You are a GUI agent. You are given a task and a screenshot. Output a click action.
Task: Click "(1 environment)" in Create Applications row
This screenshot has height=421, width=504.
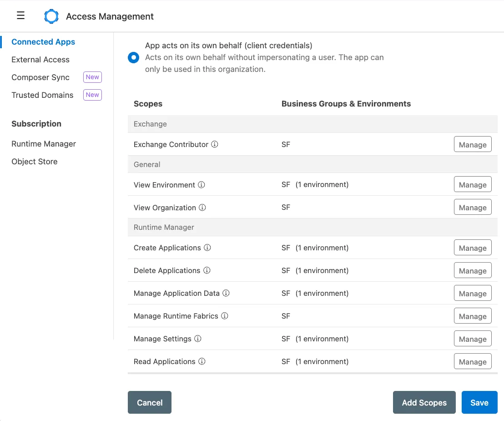pos(322,248)
